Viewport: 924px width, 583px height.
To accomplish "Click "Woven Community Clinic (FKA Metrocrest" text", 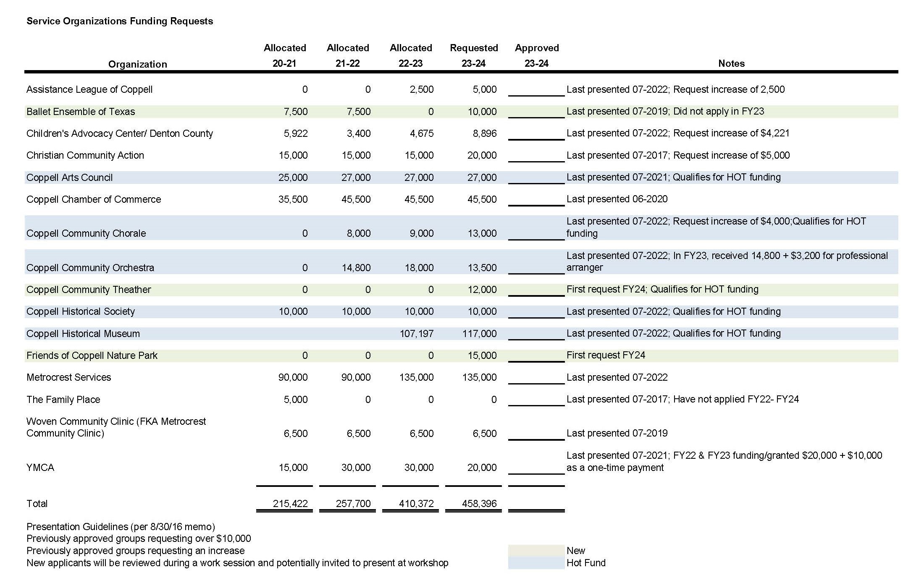I will pyautogui.click(x=116, y=421).
